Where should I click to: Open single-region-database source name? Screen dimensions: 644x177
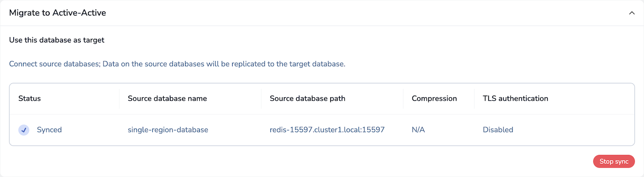point(168,130)
